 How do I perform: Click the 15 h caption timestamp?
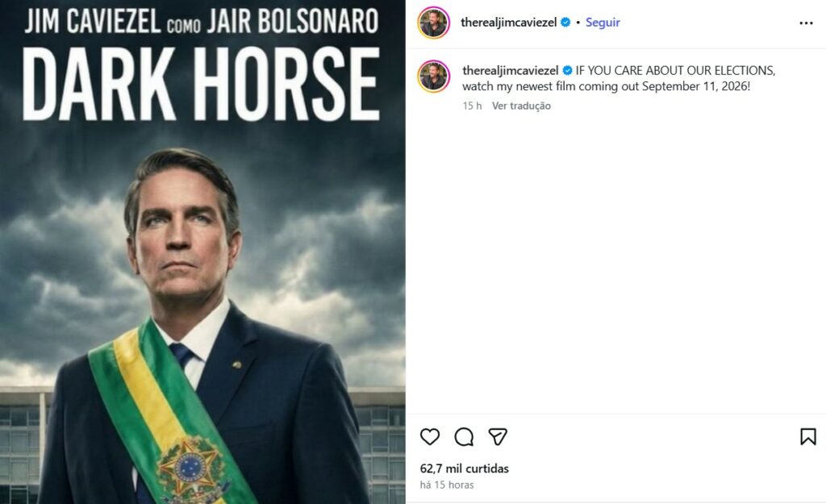[472, 106]
